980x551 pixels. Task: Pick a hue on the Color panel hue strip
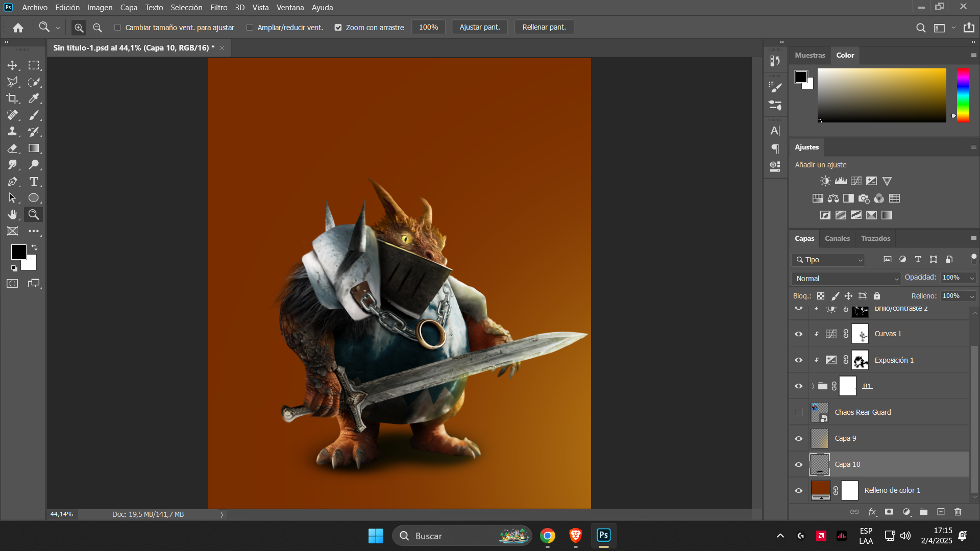coord(963,95)
